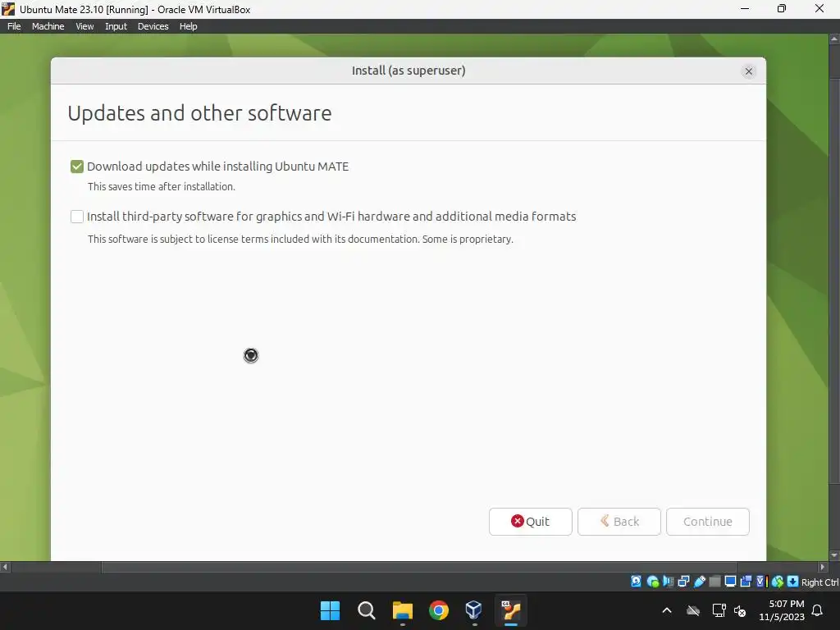Click the vertical scrollbar down arrow

tap(834, 555)
